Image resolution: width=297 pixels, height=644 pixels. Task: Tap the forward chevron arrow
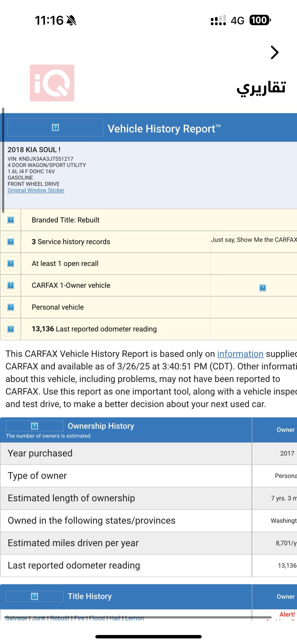[275, 53]
